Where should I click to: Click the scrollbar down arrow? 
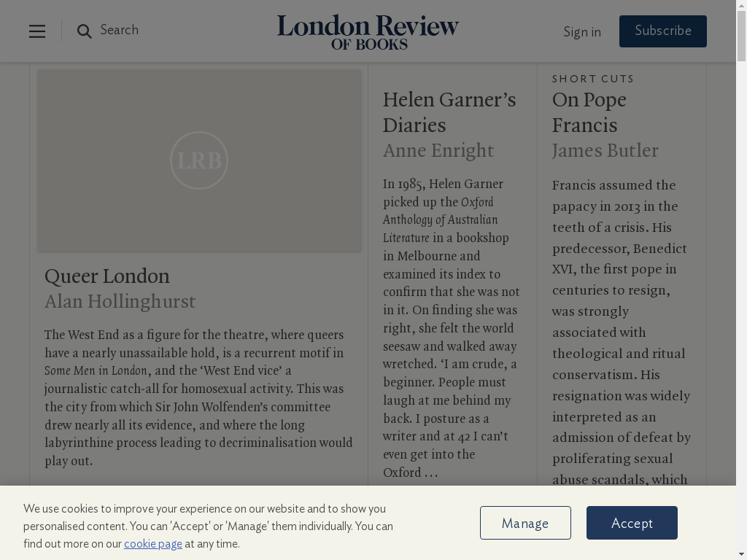pos(741,555)
